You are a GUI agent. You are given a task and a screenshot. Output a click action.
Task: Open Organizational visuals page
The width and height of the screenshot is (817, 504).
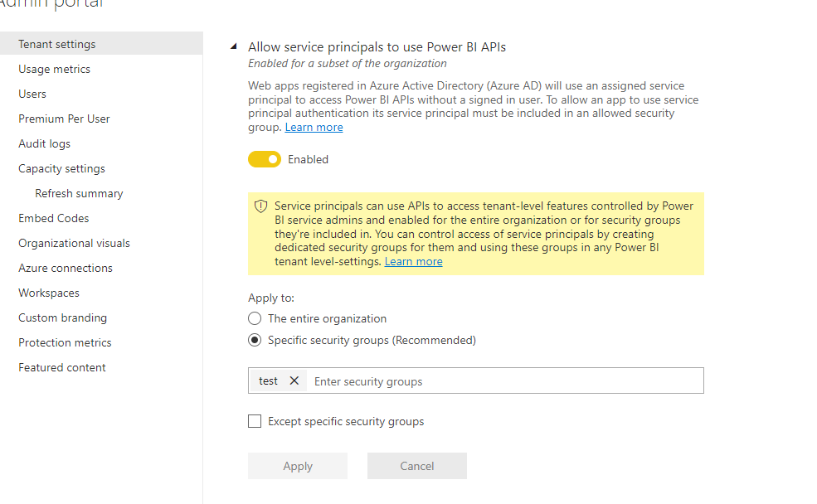pyautogui.click(x=74, y=243)
